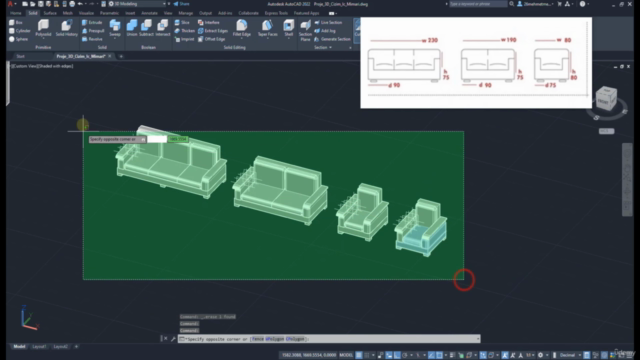
Task: Open the Solid History tool
Action: 67,28
